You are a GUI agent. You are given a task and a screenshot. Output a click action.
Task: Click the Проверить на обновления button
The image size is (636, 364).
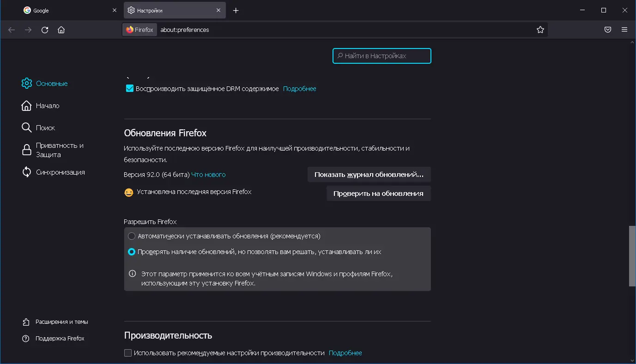coord(378,194)
